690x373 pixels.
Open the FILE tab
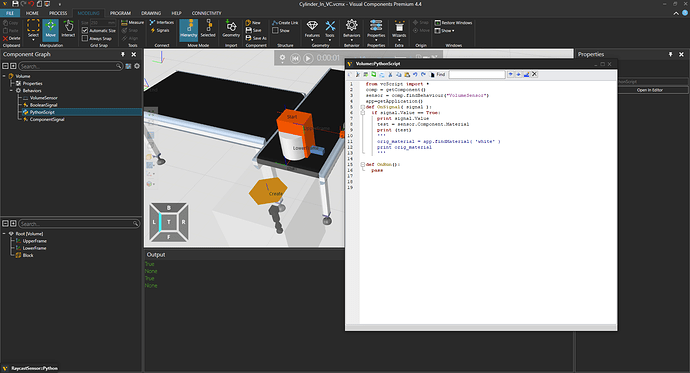coord(10,13)
